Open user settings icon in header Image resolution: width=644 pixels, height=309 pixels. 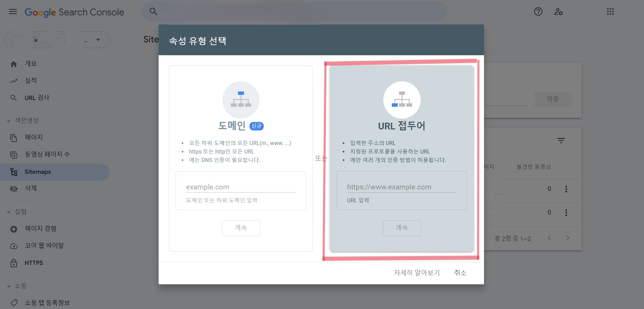[x=558, y=12]
